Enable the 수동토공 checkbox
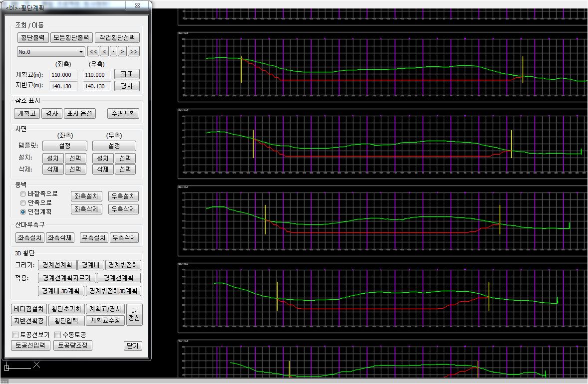588x384 pixels. click(58, 335)
